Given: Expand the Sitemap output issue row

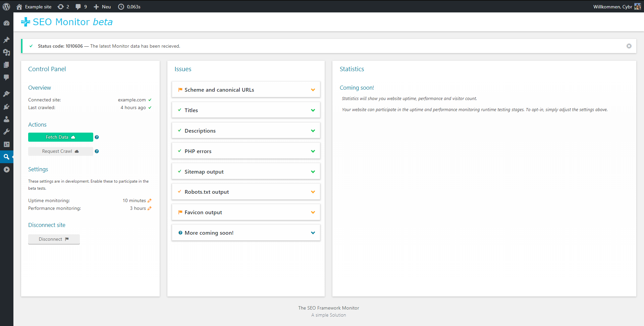Looking at the screenshot, I should click(246, 172).
